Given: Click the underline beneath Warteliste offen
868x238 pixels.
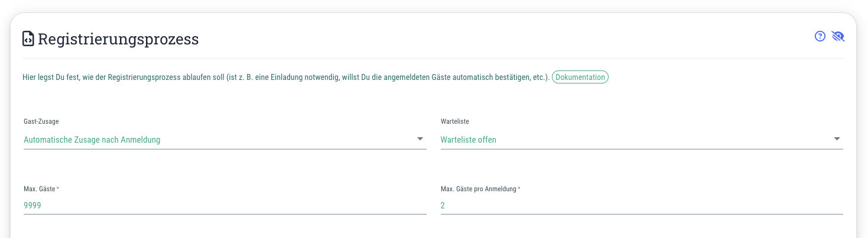Looking at the screenshot, I should (642, 149).
